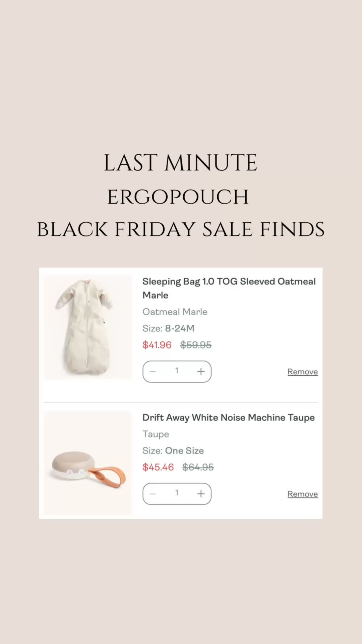This screenshot has width=362, height=644.
Task: Click the Black Friday Sale Finds heading
Action: pyautogui.click(x=181, y=229)
